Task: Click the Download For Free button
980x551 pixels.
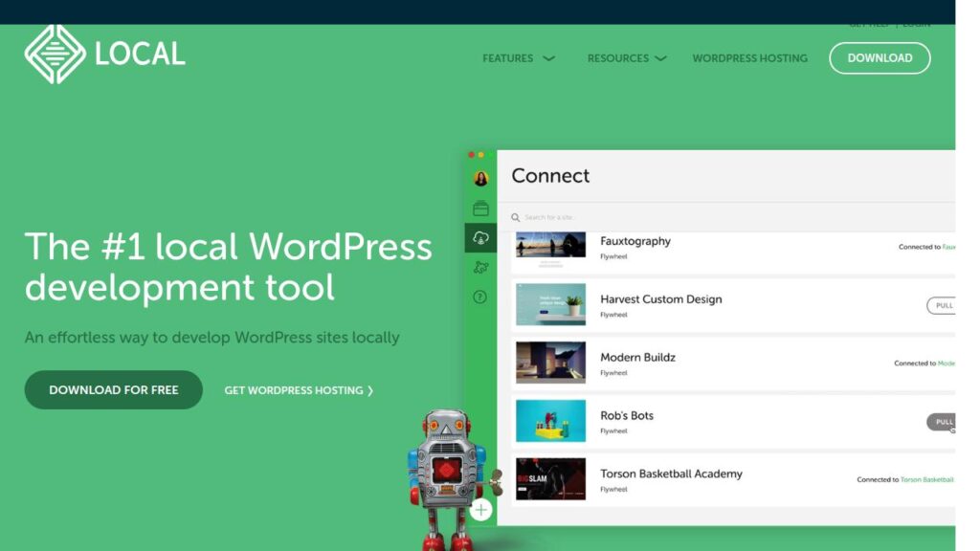Action: 114,390
